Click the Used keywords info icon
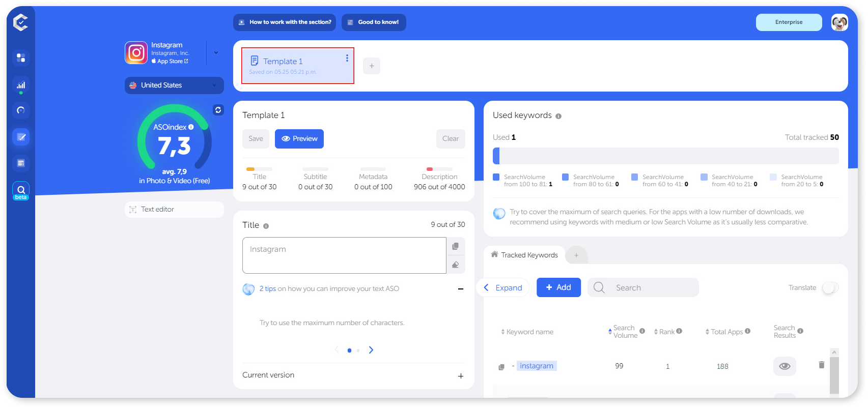 click(x=558, y=116)
